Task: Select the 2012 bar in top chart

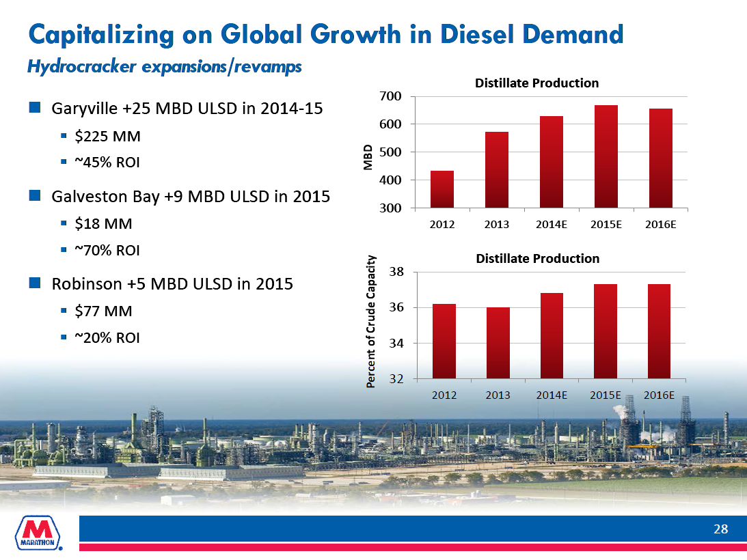Action: pos(442,189)
